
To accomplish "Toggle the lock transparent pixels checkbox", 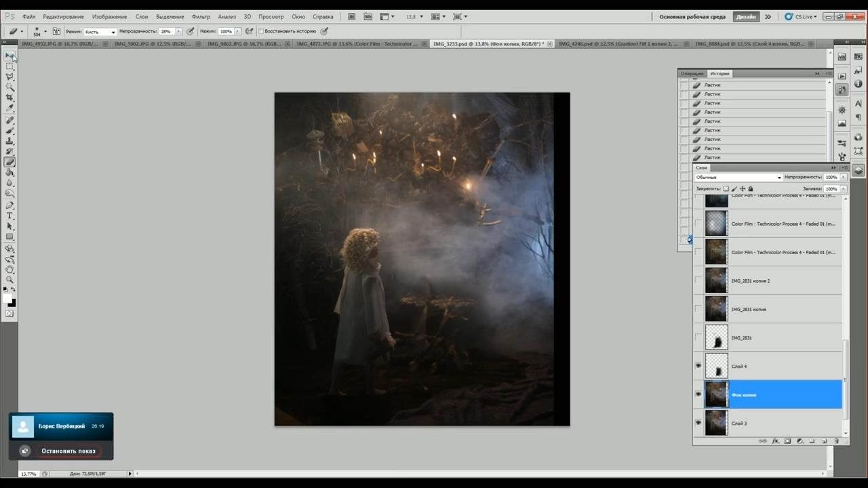I will [x=726, y=188].
